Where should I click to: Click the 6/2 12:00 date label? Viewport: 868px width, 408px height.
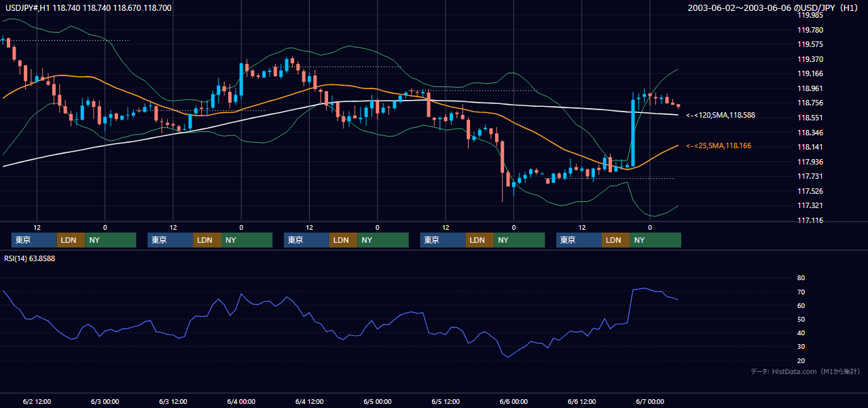pos(37,401)
